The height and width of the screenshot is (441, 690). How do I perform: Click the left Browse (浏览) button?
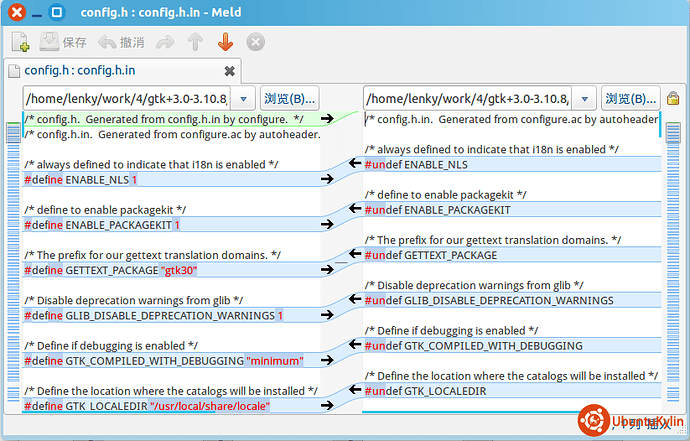[289, 99]
